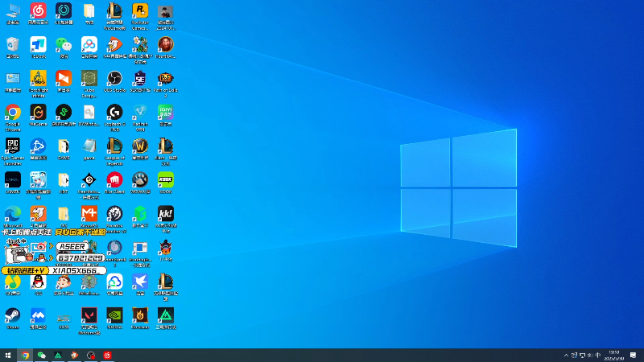The width and height of the screenshot is (644, 362).
Task: Select the Path of Exile 2 shortcut
Action: pos(166,84)
